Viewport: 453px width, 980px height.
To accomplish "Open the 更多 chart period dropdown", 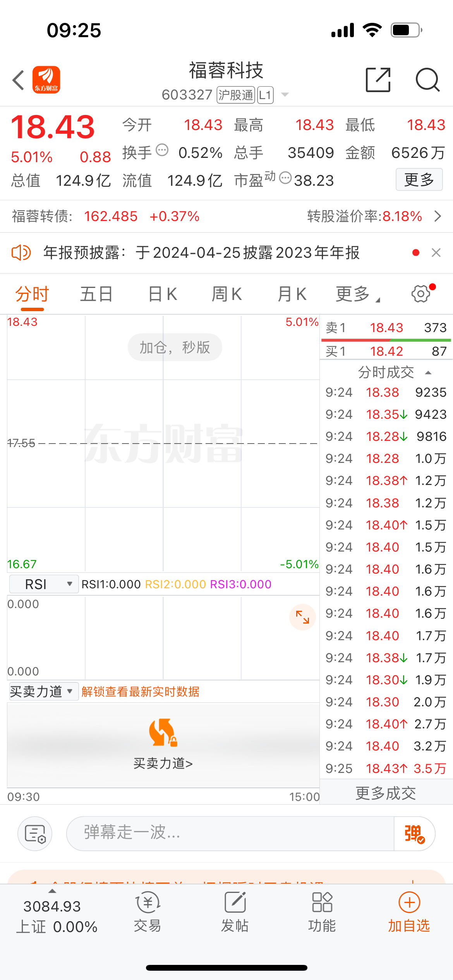I will pyautogui.click(x=358, y=294).
